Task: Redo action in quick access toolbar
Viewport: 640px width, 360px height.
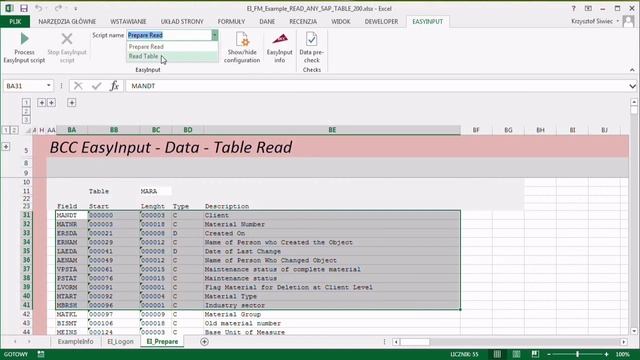Action: pos(58,8)
